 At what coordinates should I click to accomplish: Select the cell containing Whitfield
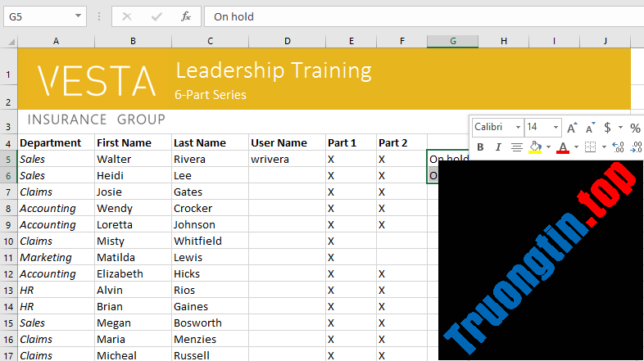click(x=211, y=241)
